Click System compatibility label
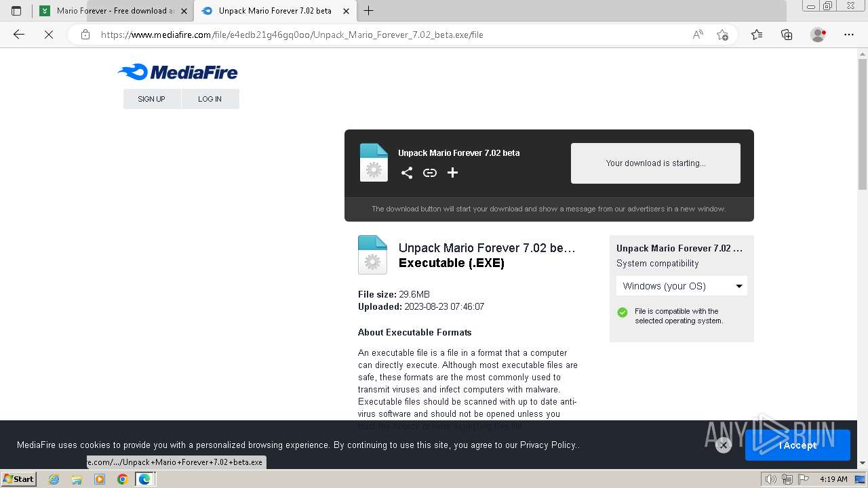 [x=658, y=264]
